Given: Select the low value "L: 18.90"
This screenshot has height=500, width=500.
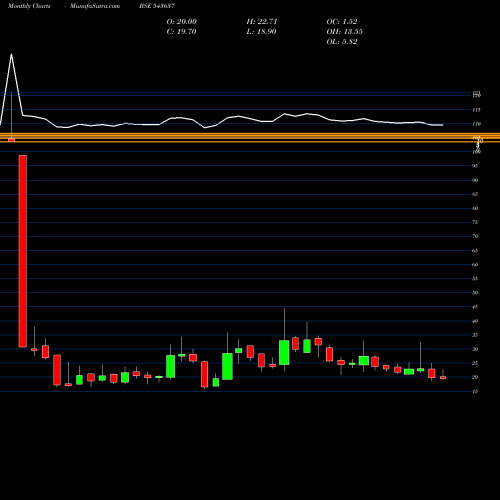Looking at the screenshot, I should pyautogui.click(x=261, y=32).
